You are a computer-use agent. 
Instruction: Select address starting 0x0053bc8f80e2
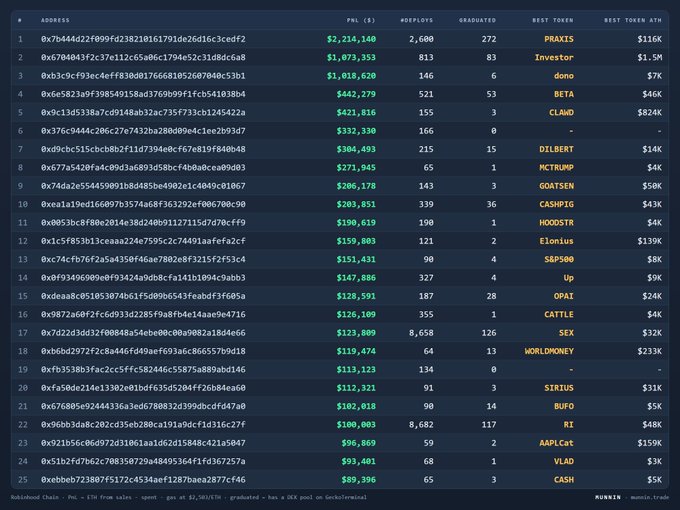click(x=143, y=222)
